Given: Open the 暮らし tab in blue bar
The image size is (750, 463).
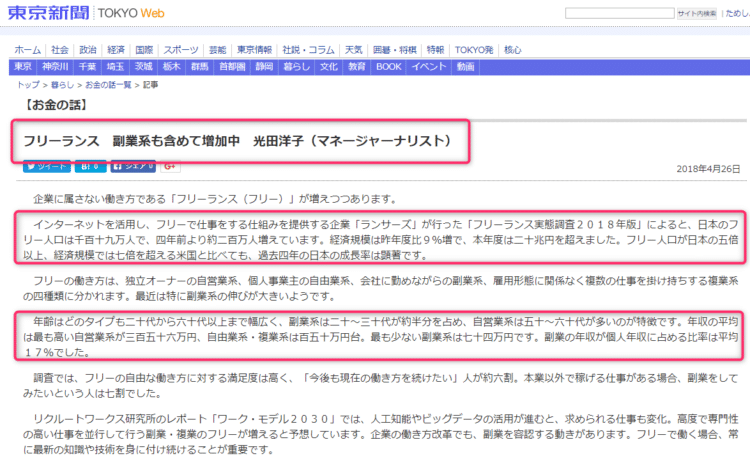Looking at the screenshot, I should [x=296, y=66].
